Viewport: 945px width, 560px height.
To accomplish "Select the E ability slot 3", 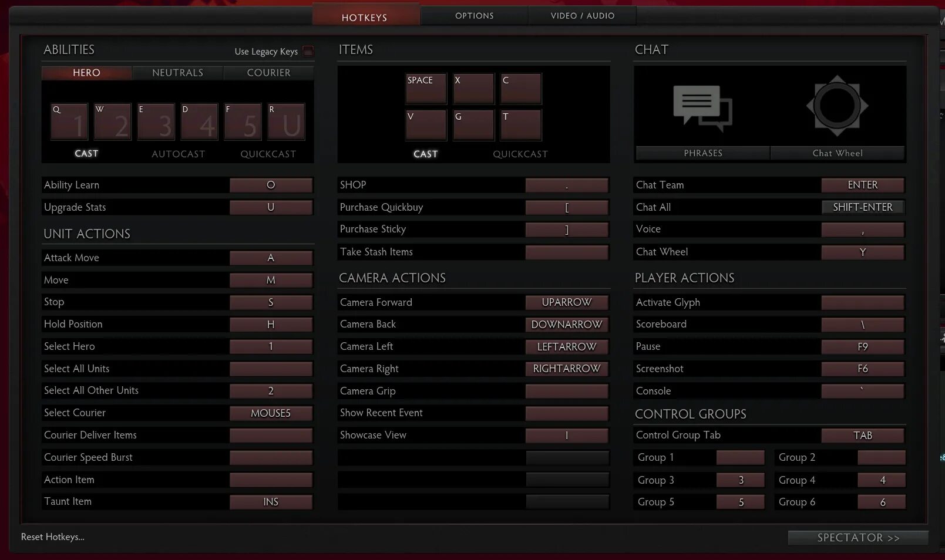I will 156,122.
